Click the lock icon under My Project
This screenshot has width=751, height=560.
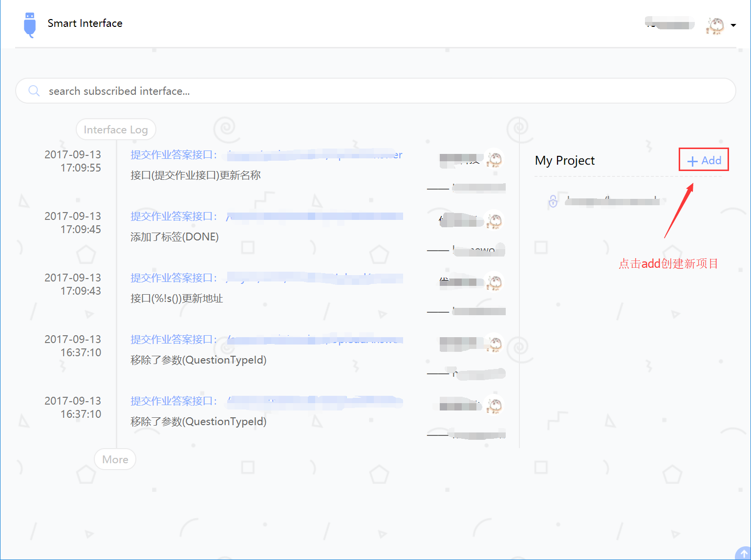point(553,201)
